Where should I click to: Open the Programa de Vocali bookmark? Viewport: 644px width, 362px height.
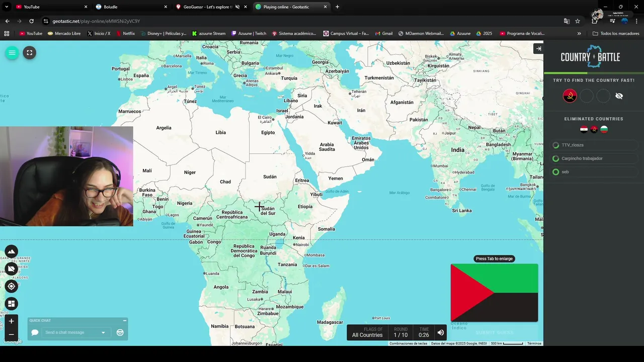(x=522, y=34)
